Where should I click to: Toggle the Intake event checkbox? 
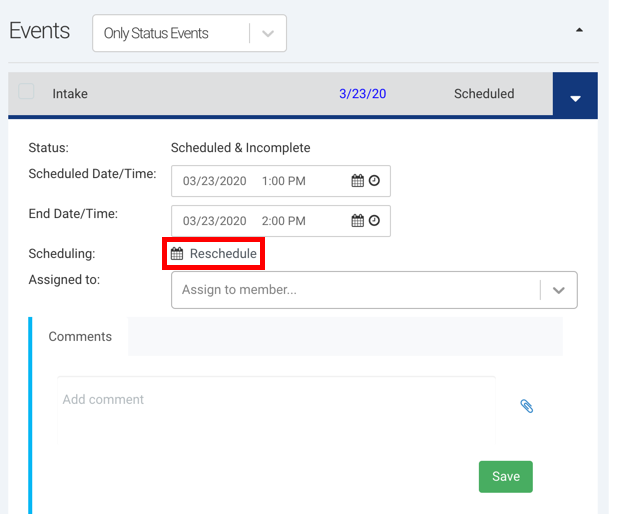tap(26, 92)
